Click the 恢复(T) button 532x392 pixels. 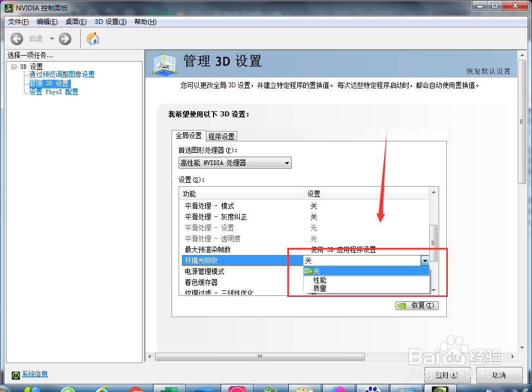(417, 306)
